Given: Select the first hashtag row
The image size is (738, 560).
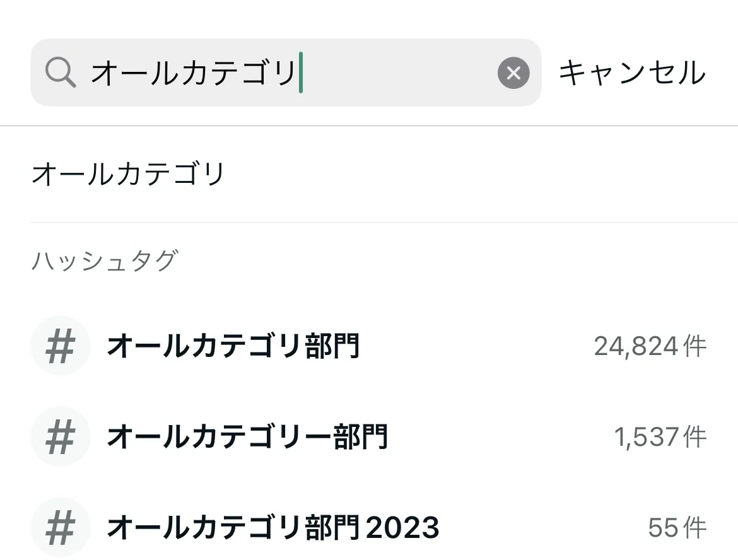Looking at the screenshot, I should tap(369, 346).
